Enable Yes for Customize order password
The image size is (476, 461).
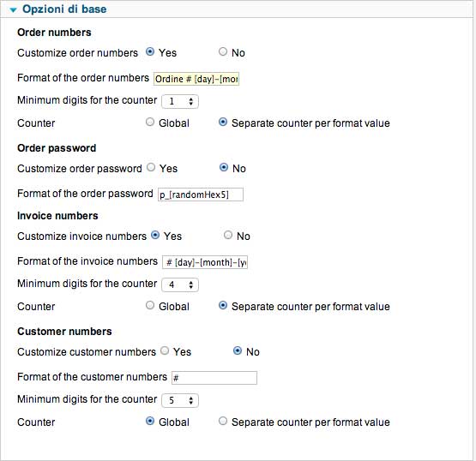pos(151,167)
